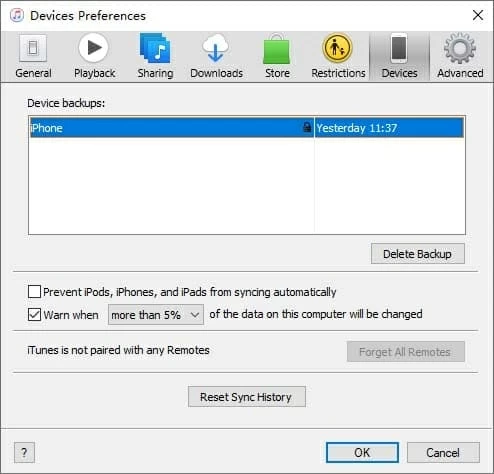This screenshot has width=494, height=474.
Task: Close the Devices Preferences dialog
Action: tap(478, 15)
